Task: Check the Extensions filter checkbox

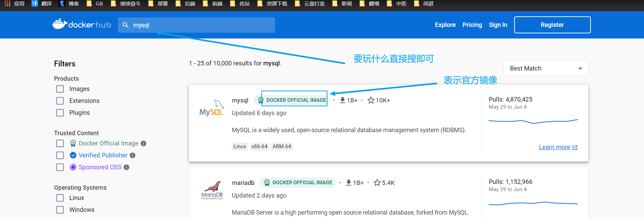Action: coord(60,101)
